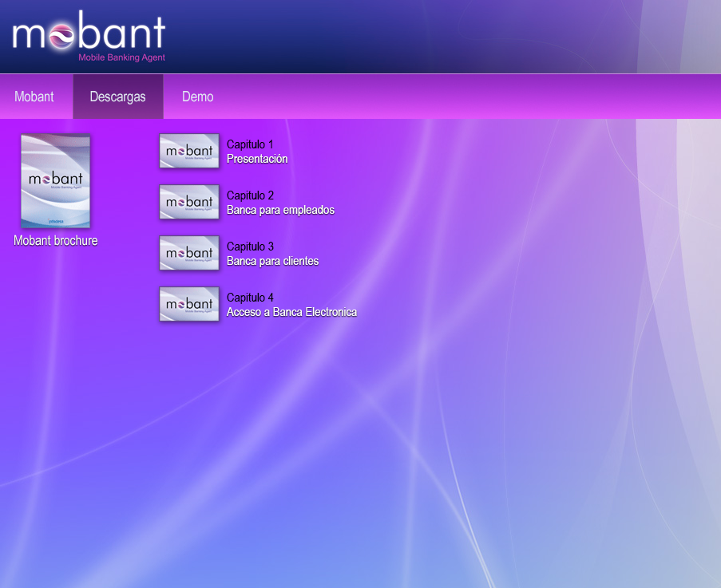Switch to the Demo tab
The height and width of the screenshot is (588, 721).
point(197,97)
